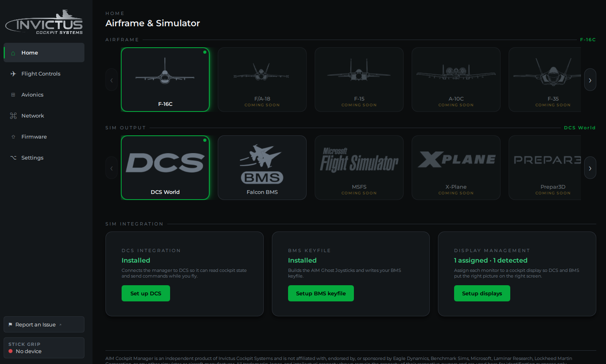Click the Settings option-key icon
The height and width of the screenshot is (364, 606).
[13, 158]
